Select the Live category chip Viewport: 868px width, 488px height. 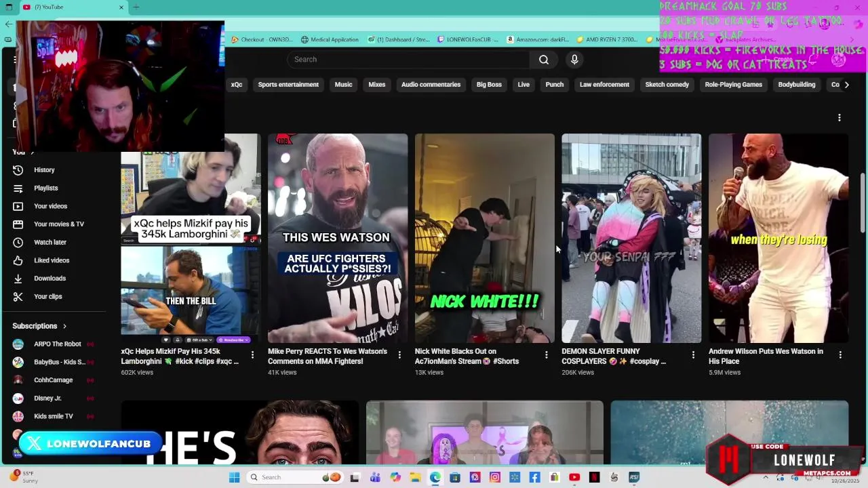click(x=524, y=85)
